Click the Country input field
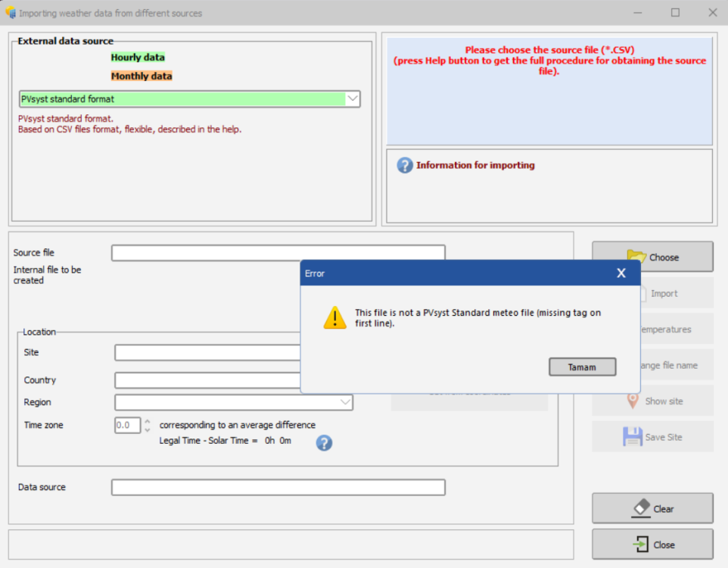Viewport: 728px width, 568px height. [x=208, y=380]
